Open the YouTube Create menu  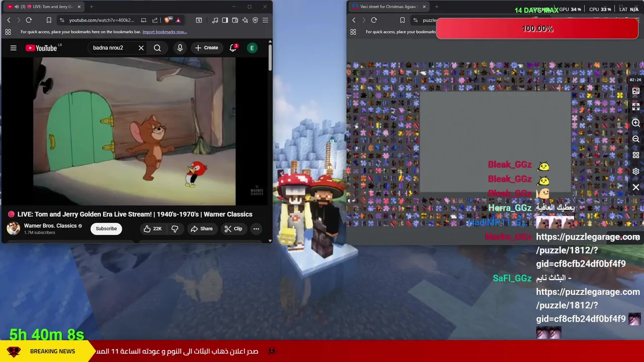point(206,48)
